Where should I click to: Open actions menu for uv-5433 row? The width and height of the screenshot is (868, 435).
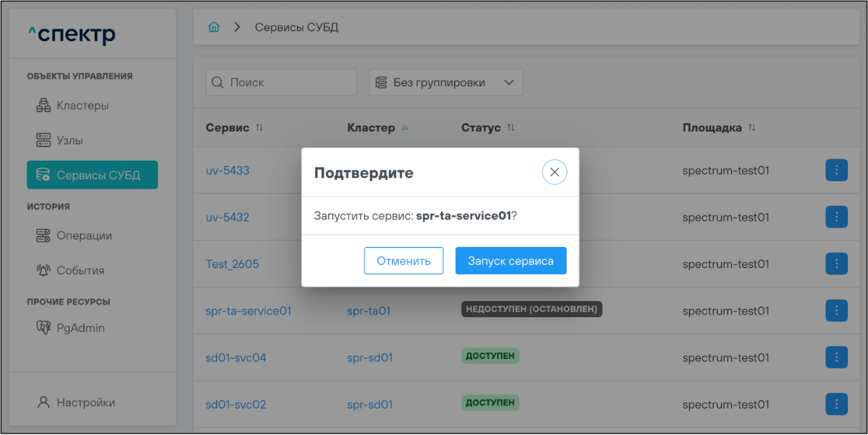coord(836,170)
